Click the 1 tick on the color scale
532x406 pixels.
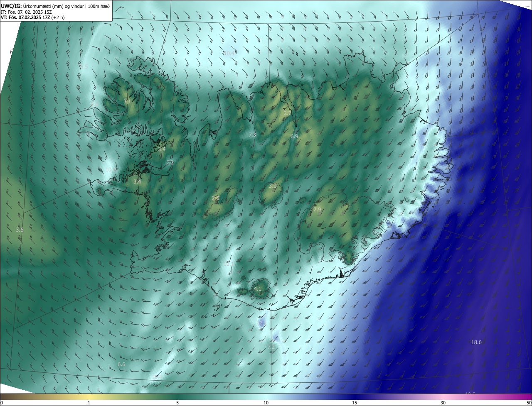[89, 403]
